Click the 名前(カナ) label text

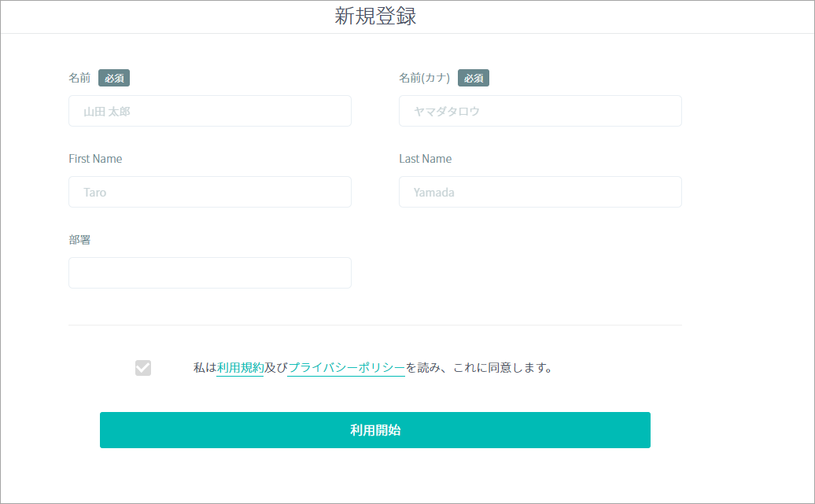click(424, 78)
